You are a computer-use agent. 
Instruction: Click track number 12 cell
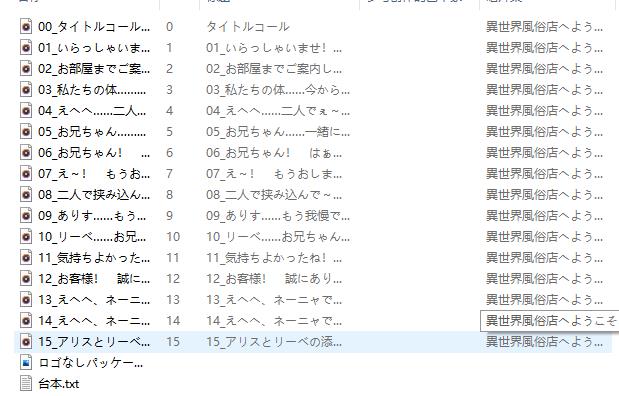coord(173,278)
